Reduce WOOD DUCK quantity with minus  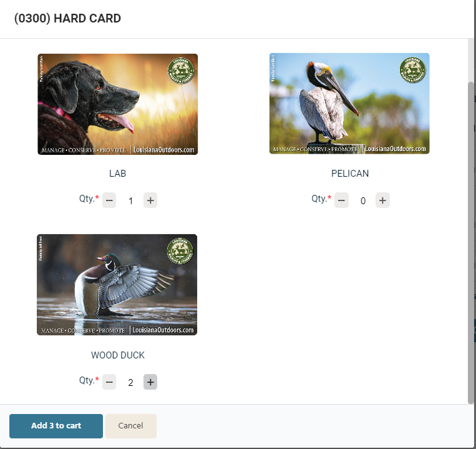point(109,382)
